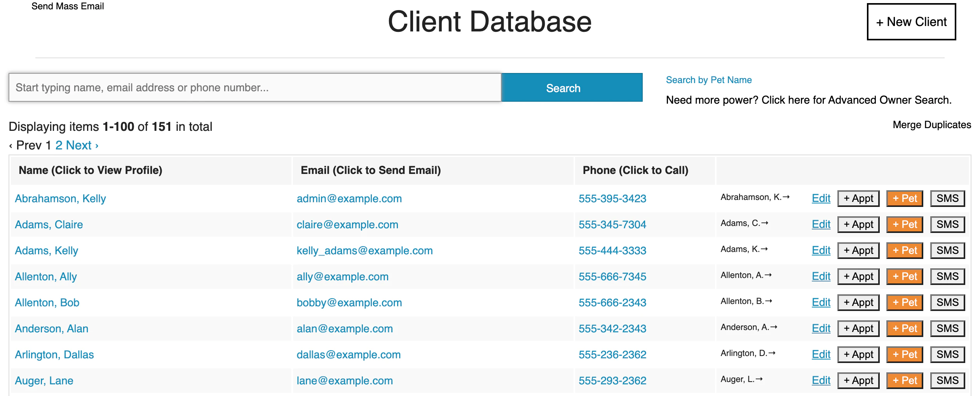
Task: Edit the Abrahamson, Kelly record
Action: coord(821,198)
